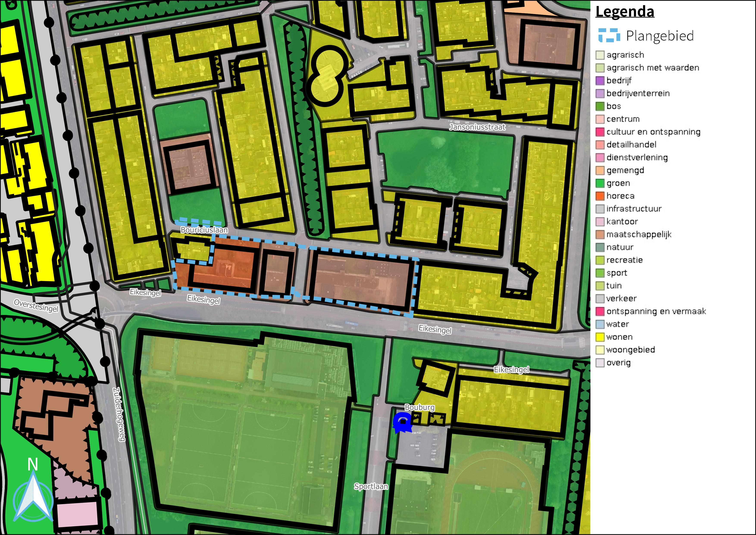Click the Eikesingel label beside the Bouburg houses

pyautogui.click(x=512, y=370)
